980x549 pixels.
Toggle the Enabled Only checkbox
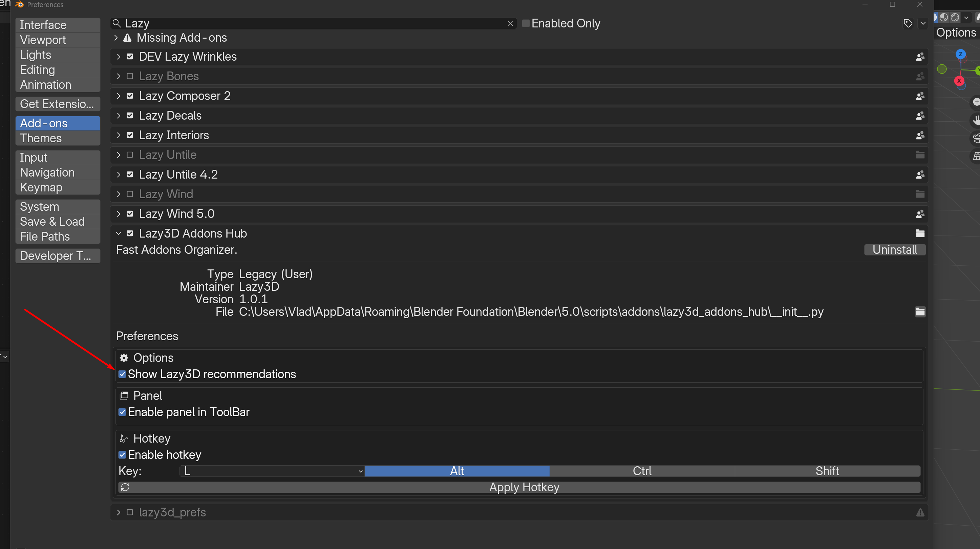pos(526,24)
